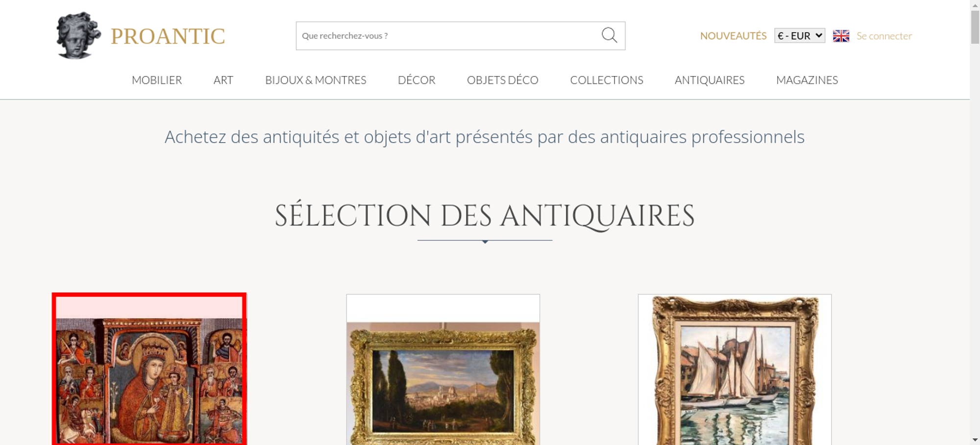Screen dimensions: 980x445
Task: Open the MOBILIER menu
Action: click(157, 80)
